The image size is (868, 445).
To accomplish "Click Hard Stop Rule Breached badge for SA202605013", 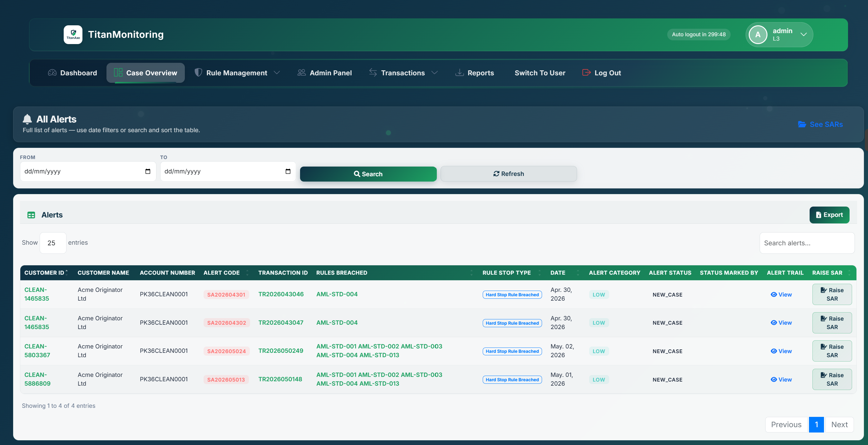I will (x=512, y=380).
